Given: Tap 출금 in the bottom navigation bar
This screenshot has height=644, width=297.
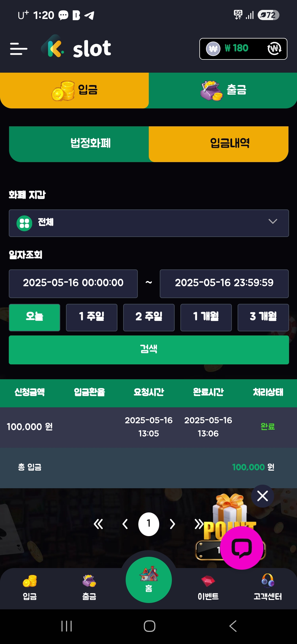Looking at the screenshot, I should (x=89, y=588).
